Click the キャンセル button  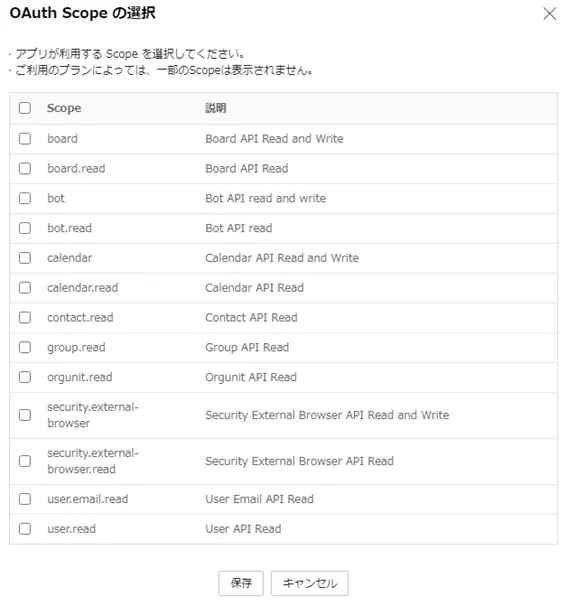[x=310, y=583]
